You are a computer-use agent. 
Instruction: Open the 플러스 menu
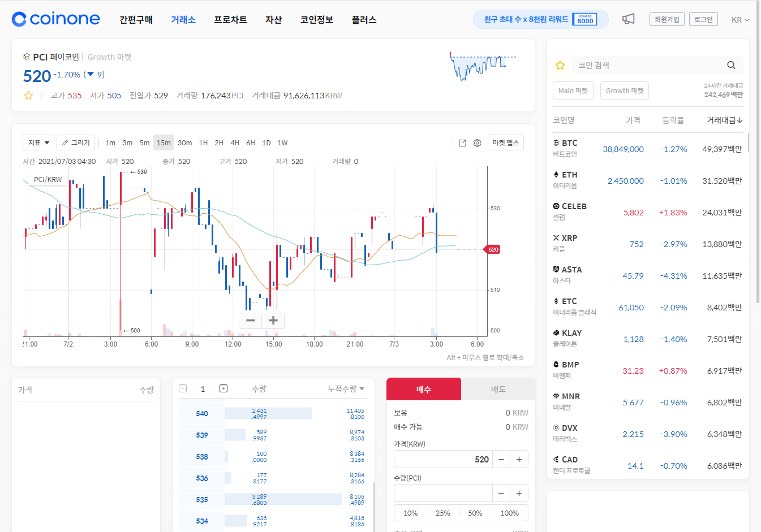tap(364, 20)
